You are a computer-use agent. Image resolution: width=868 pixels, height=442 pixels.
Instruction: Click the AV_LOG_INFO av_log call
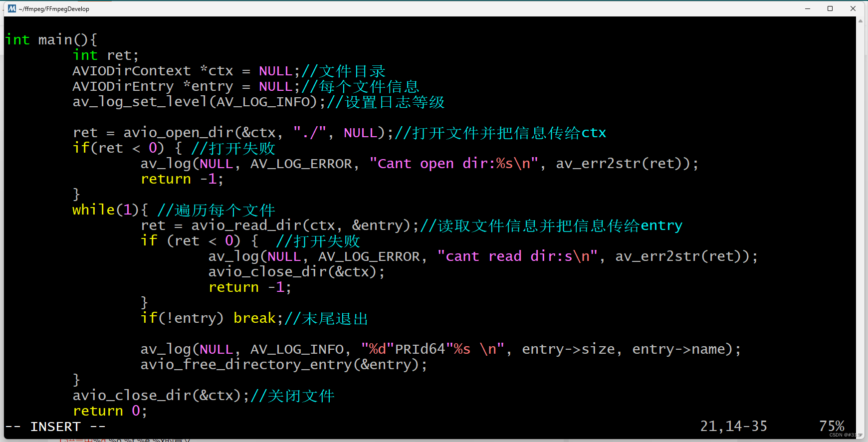[x=441, y=349]
